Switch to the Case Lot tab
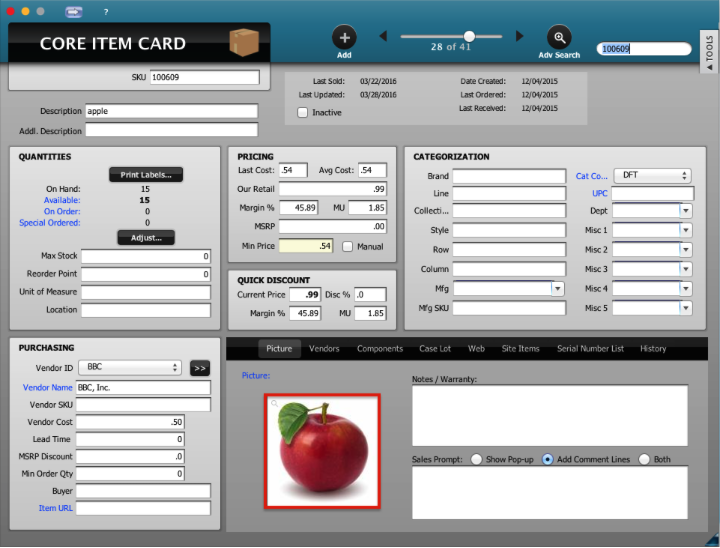 [435, 349]
